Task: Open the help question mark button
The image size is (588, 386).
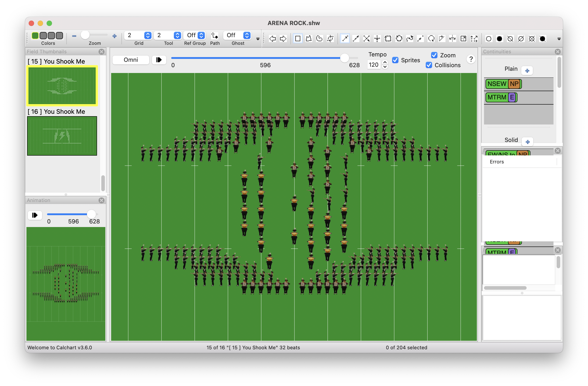Action: pyautogui.click(x=471, y=59)
